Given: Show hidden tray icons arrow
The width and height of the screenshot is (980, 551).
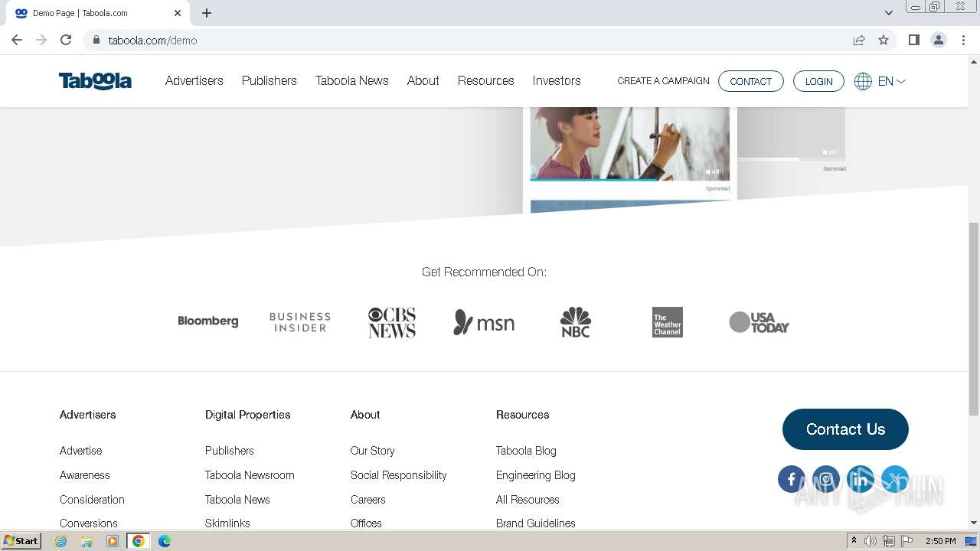Looking at the screenshot, I should pos(854,541).
